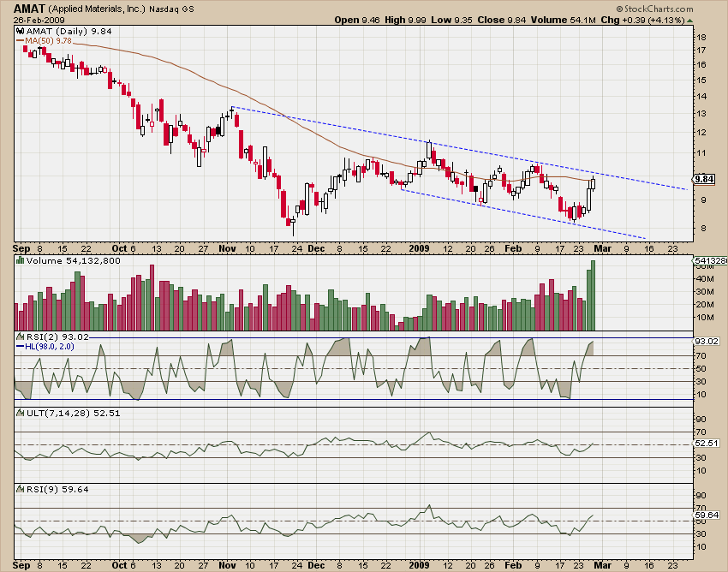Click the Nasdaq GS exchange label
Screen dimensions: 728x572
click(172, 9)
